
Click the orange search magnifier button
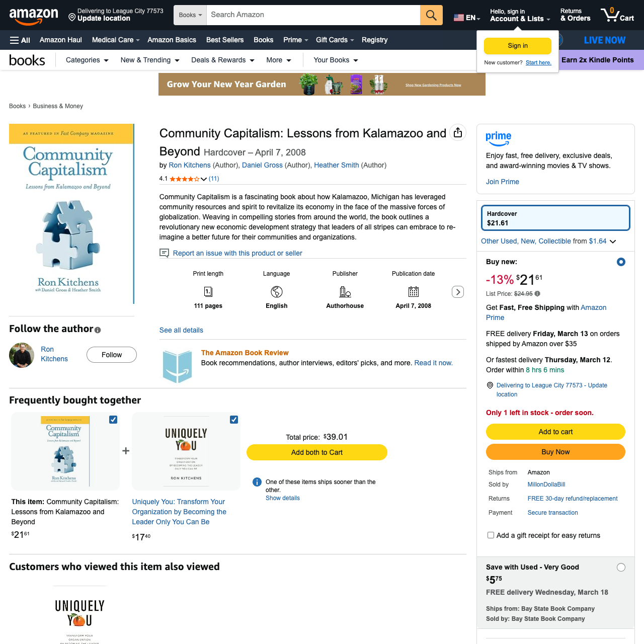[x=431, y=15]
